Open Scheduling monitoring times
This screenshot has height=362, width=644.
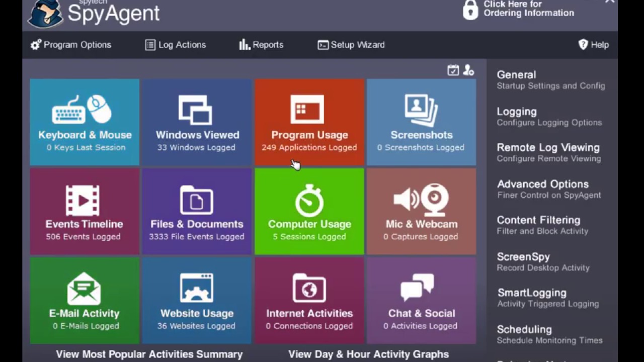[549, 334]
